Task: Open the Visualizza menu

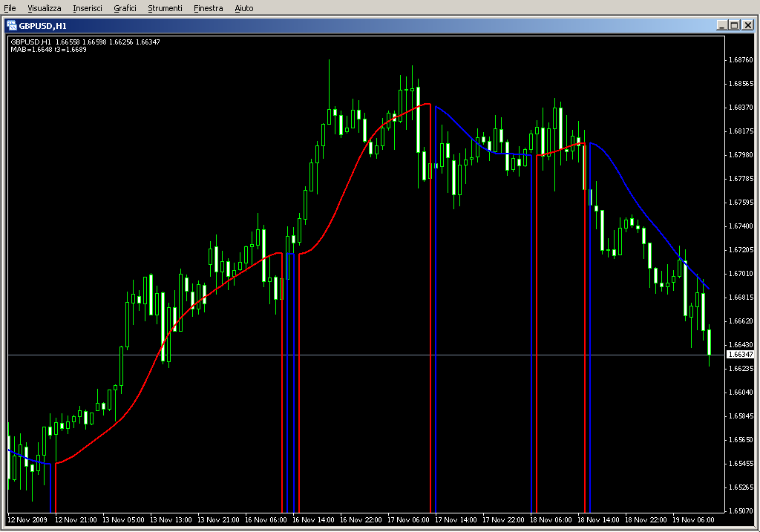Action: 44,8
